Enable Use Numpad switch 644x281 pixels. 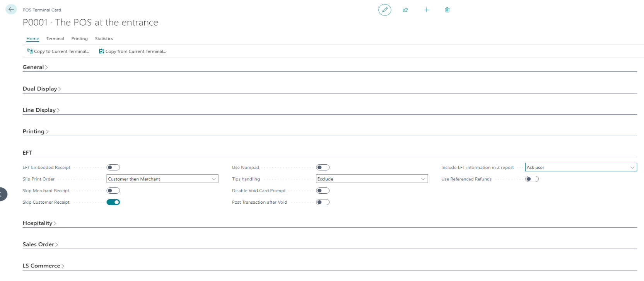coord(323,167)
